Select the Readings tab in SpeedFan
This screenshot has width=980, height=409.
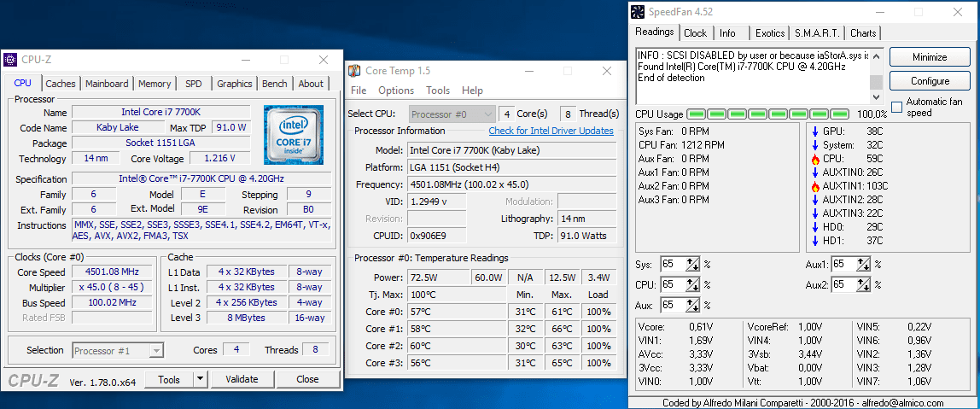click(x=655, y=32)
